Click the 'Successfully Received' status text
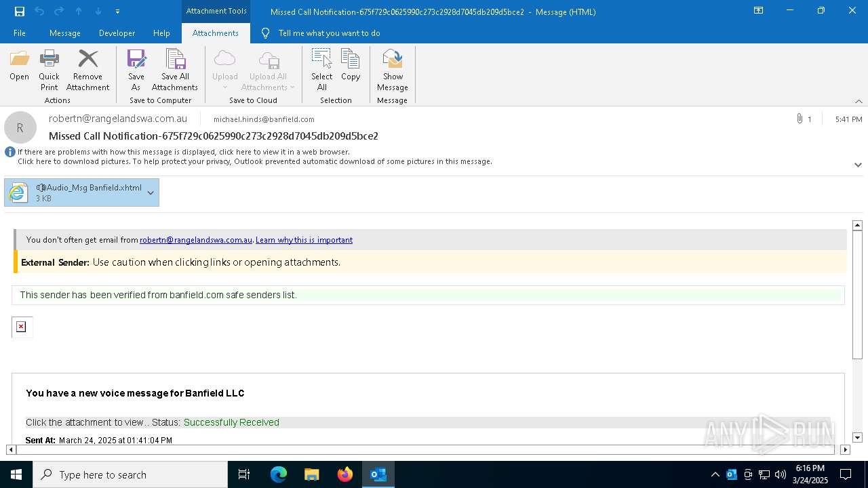 tap(231, 422)
